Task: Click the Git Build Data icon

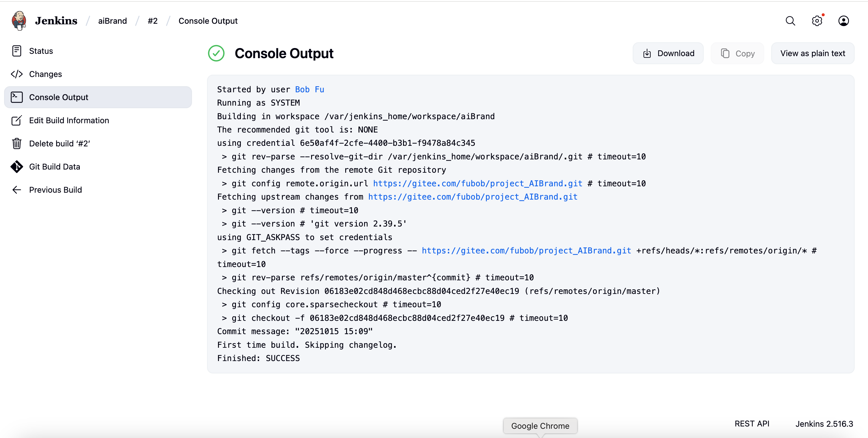Action: 16,167
